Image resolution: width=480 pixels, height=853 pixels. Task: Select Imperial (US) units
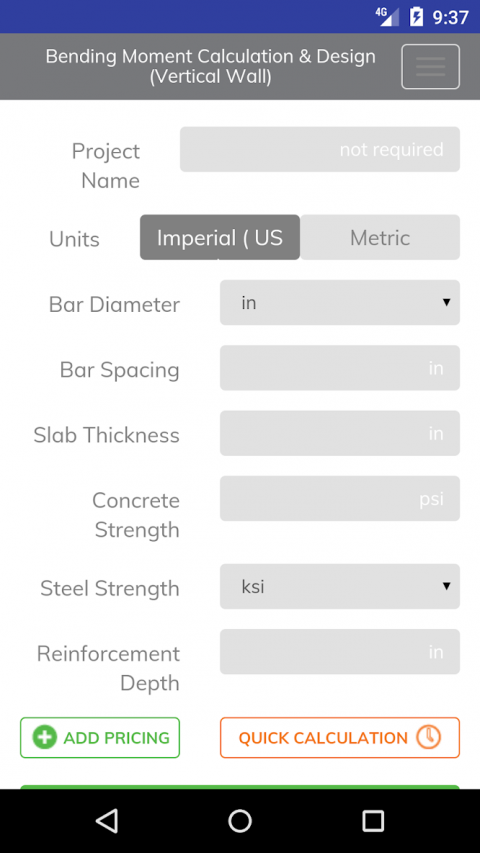pos(220,237)
